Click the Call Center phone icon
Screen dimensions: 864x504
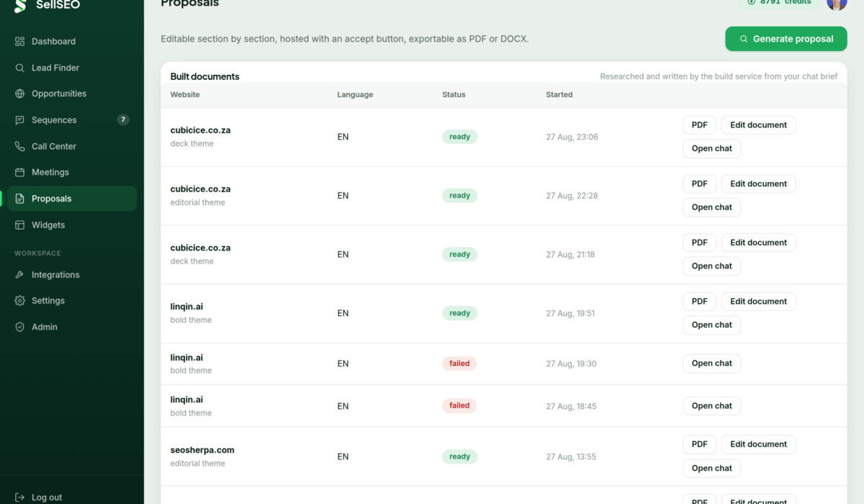tap(20, 146)
